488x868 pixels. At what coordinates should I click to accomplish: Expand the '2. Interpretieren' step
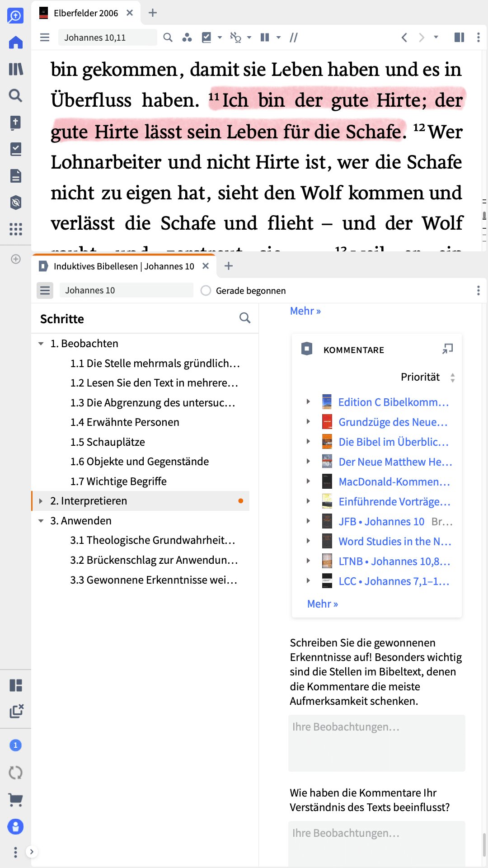41,501
